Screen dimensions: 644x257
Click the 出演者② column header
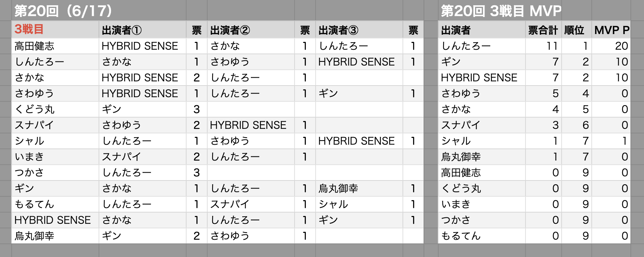click(x=251, y=30)
